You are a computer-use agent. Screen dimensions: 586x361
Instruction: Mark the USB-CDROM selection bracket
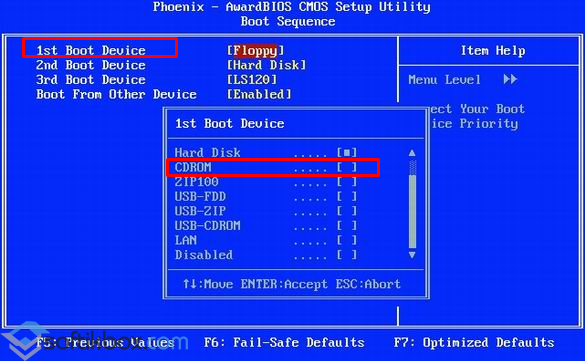347,225
